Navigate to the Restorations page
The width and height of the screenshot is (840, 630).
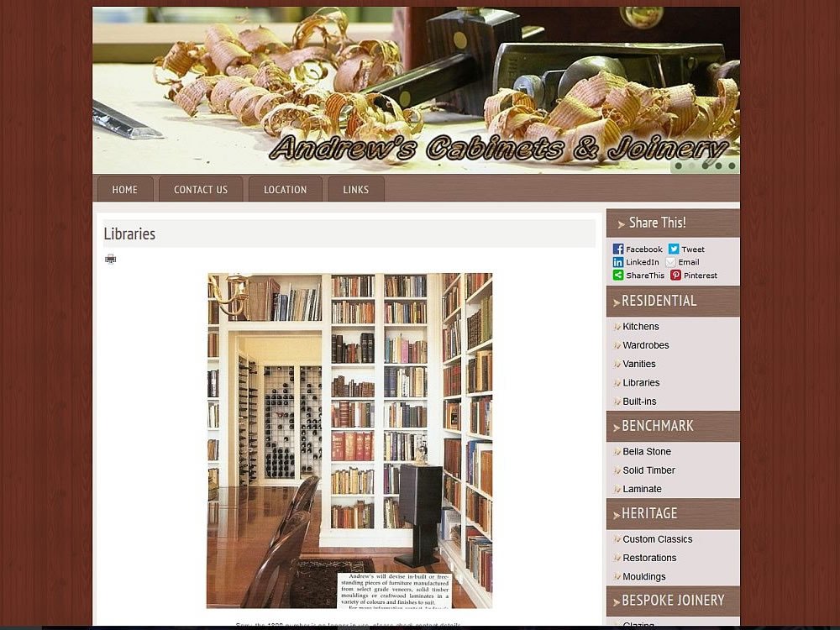click(x=649, y=558)
